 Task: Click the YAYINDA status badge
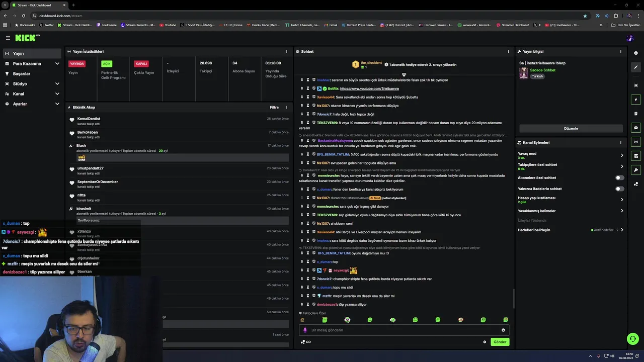(x=77, y=64)
